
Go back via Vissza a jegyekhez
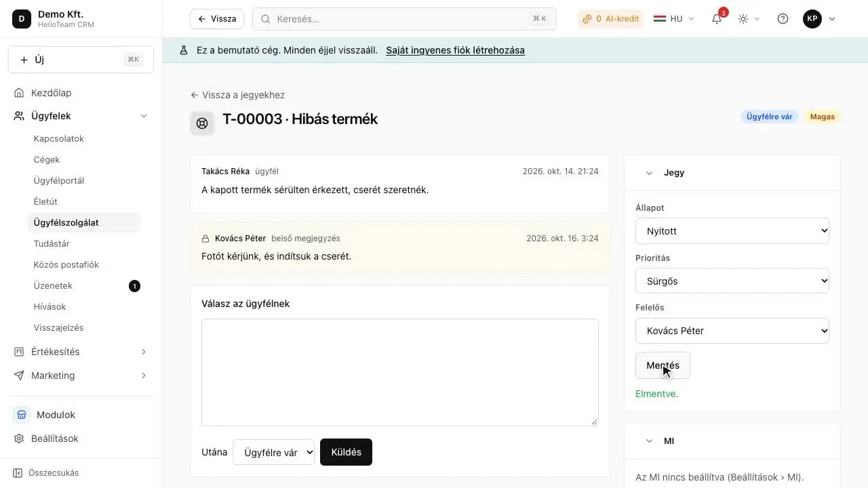[237, 95]
